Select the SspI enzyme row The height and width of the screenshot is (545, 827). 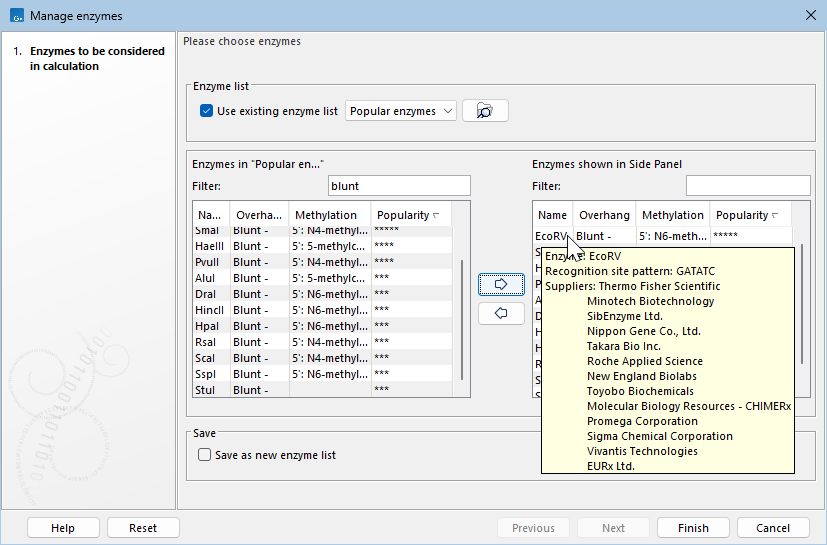[322, 374]
